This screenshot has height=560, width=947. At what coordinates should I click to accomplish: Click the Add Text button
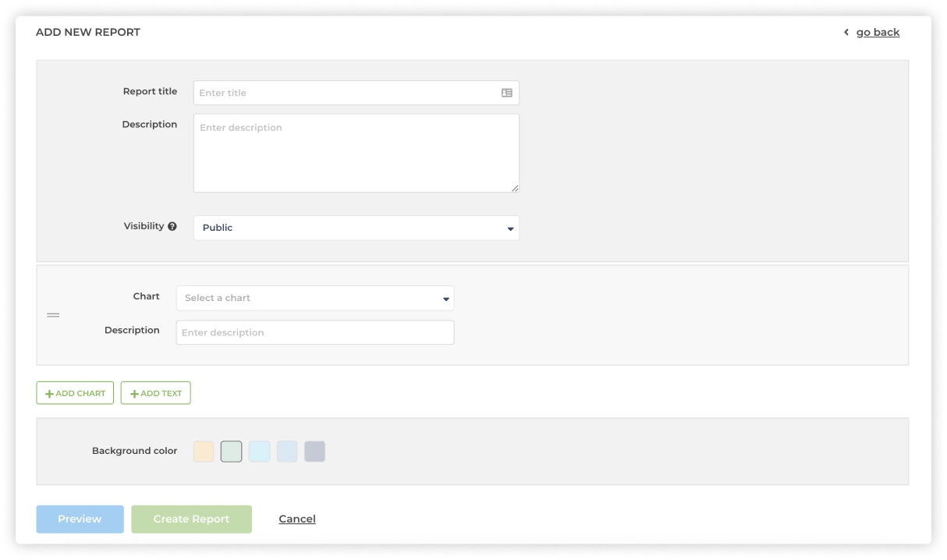point(155,393)
